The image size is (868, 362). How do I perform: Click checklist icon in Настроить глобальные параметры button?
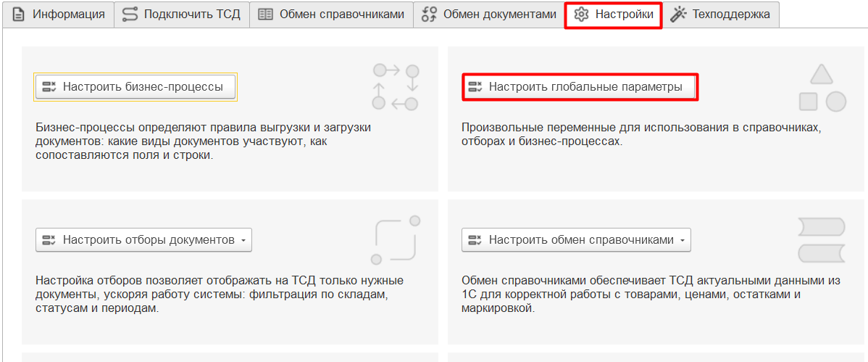click(475, 87)
